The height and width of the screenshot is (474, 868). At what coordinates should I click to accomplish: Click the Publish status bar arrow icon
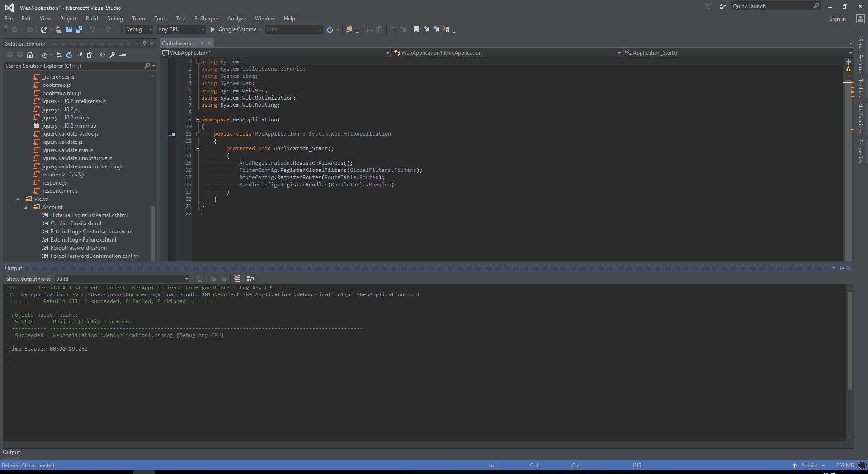[x=795, y=465]
